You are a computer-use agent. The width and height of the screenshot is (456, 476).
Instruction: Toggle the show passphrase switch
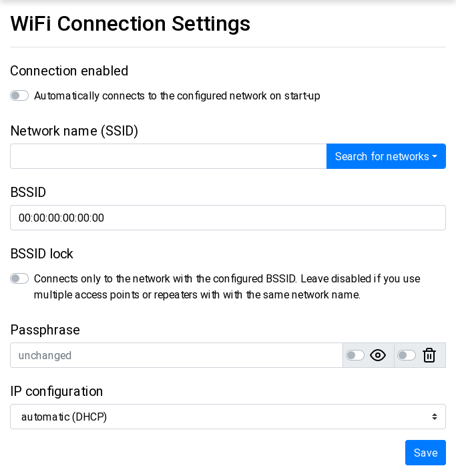355,355
